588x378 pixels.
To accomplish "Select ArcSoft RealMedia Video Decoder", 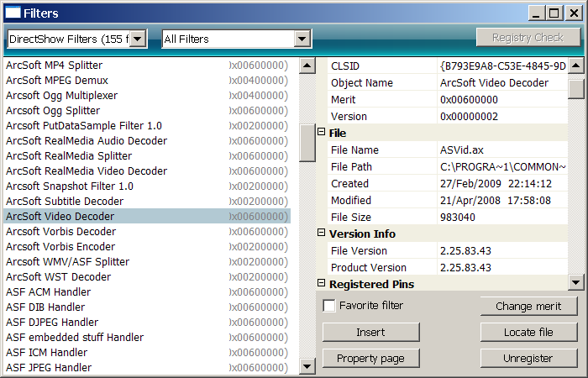I will coord(147,171).
